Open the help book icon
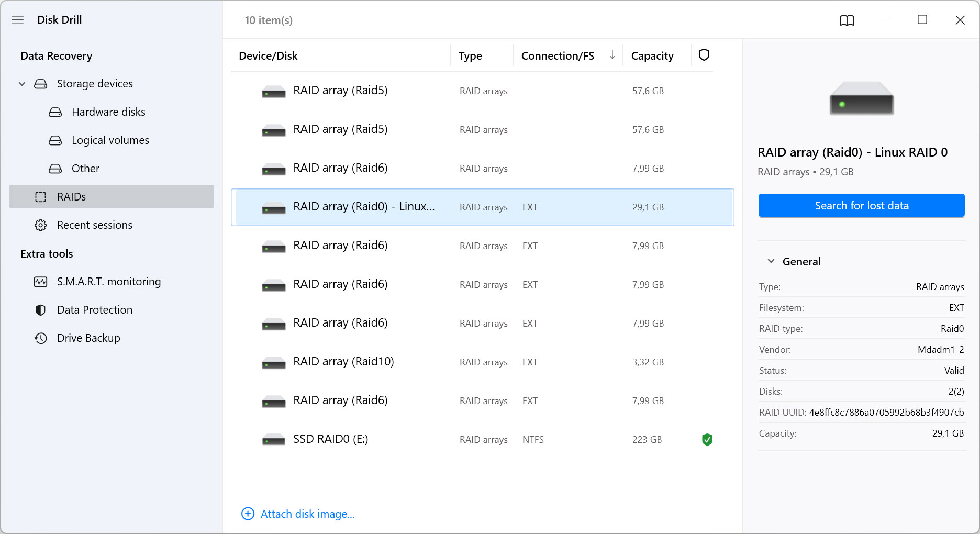This screenshot has width=980, height=534. [847, 20]
